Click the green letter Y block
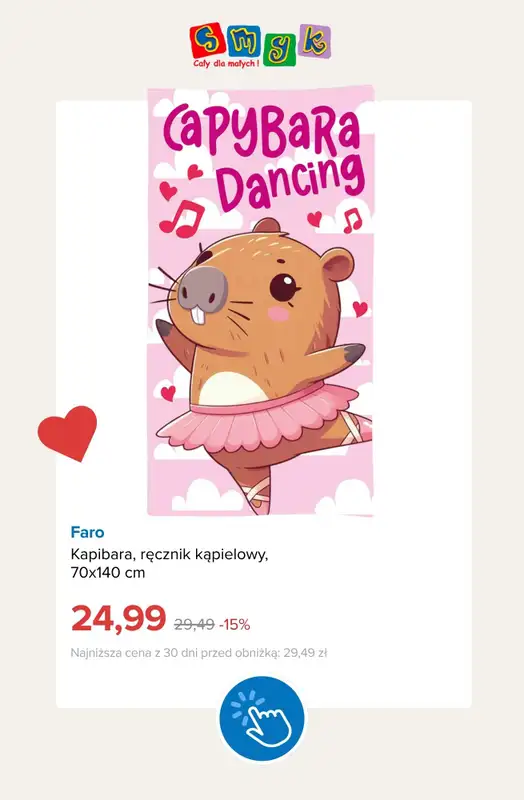The width and height of the screenshot is (524, 800). [279, 48]
